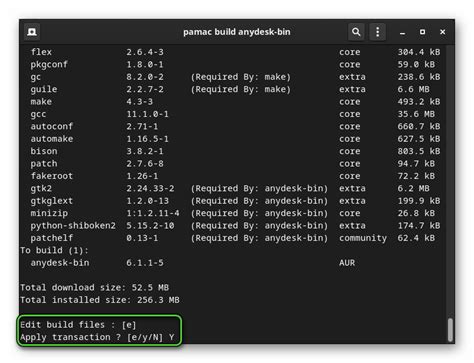This screenshot has height=363, width=474.
Task: Click the terminal vertical scrollbar handle
Action: click(x=450, y=329)
